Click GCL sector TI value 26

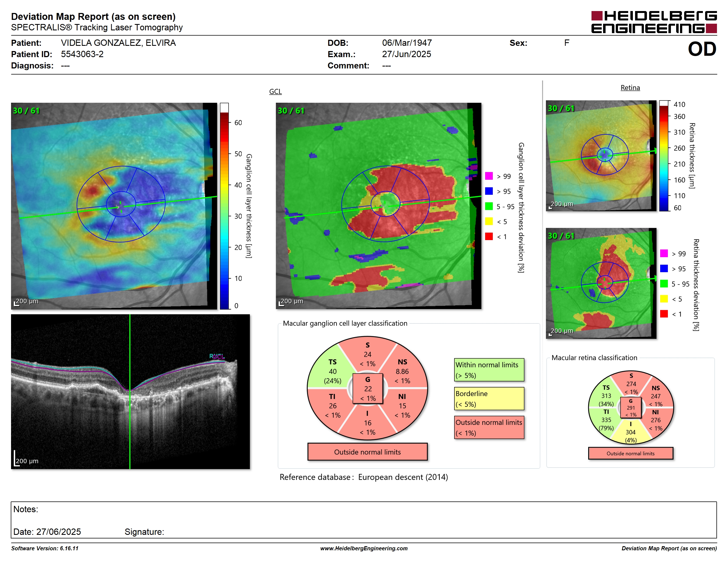pos(333,406)
